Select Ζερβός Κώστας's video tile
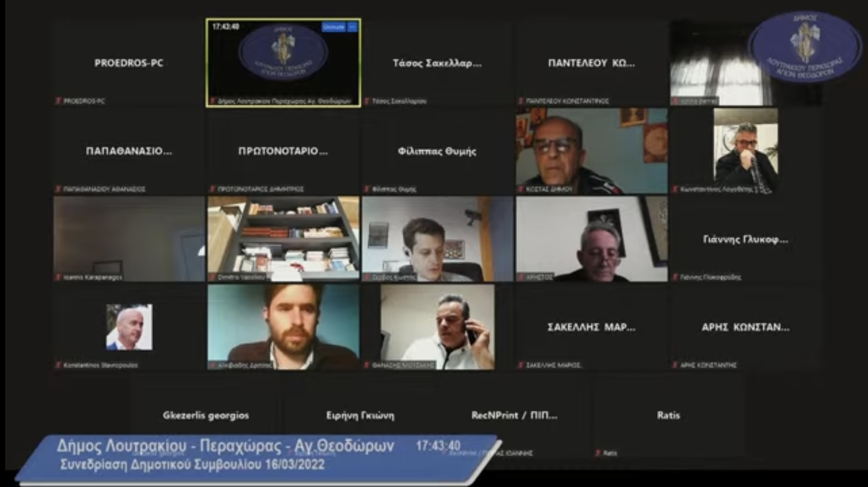The width and height of the screenshot is (868, 487). pos(437,239)
